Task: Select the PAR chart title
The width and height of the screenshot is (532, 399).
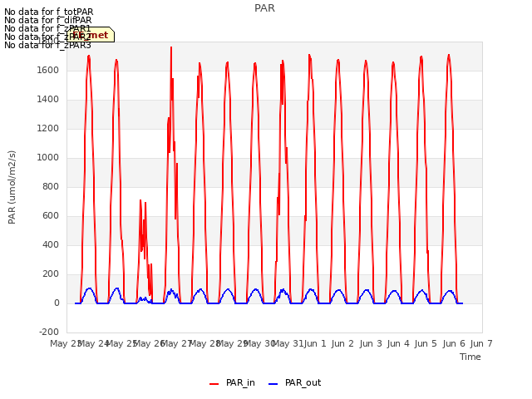Action: tap(264, 8)
